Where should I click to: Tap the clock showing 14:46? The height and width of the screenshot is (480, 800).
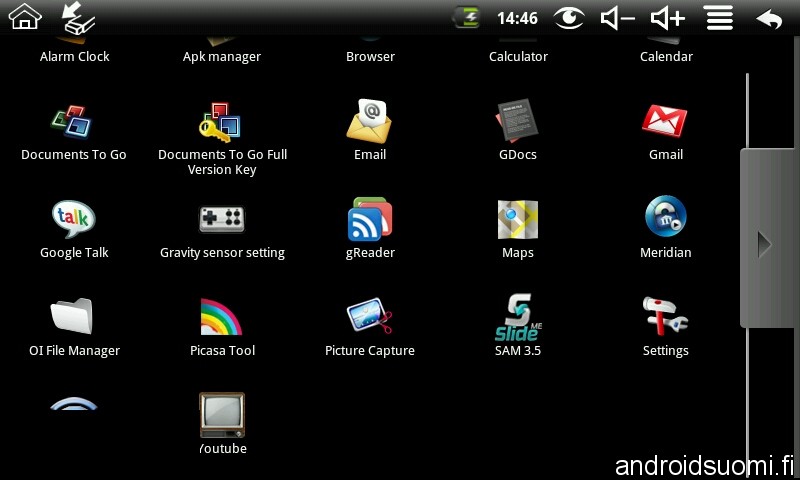click(x=517, y=18)
